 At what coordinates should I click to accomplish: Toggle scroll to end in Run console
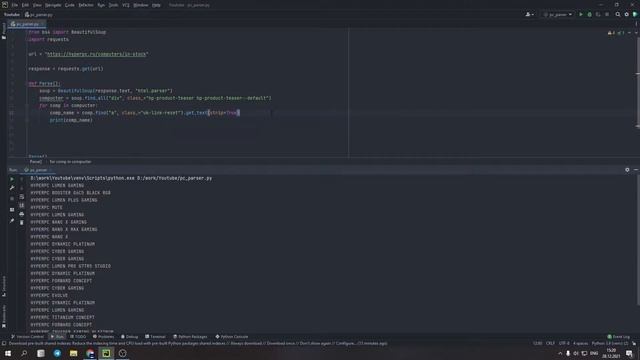pos(22,205)
